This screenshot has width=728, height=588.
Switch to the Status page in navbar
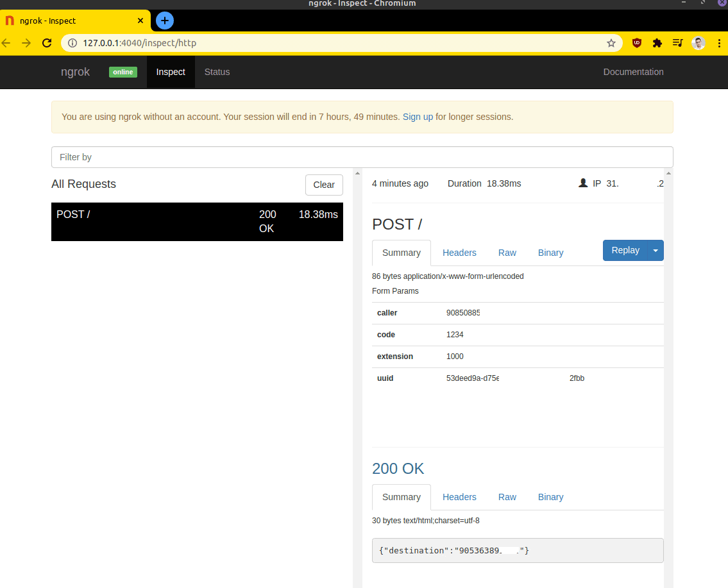[217, 72]
